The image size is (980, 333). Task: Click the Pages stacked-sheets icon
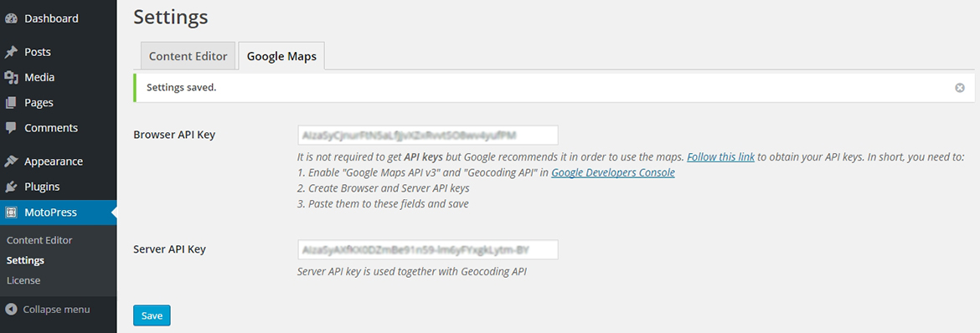pos(11,102)
